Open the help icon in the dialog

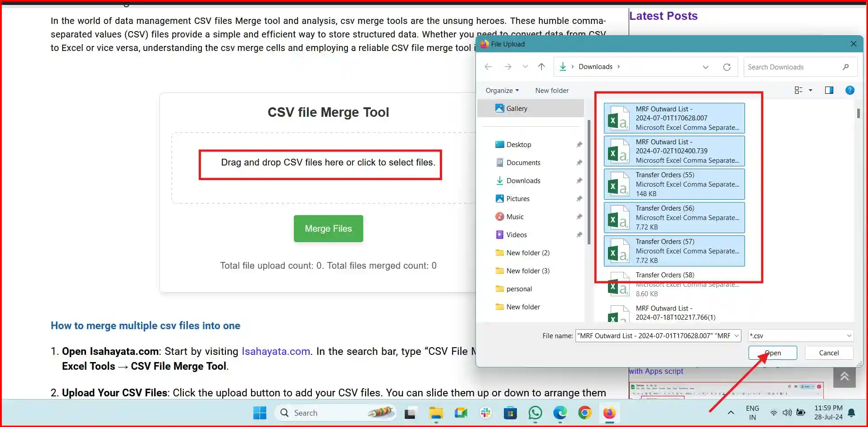pyautogui.click(x=850, y=90)
